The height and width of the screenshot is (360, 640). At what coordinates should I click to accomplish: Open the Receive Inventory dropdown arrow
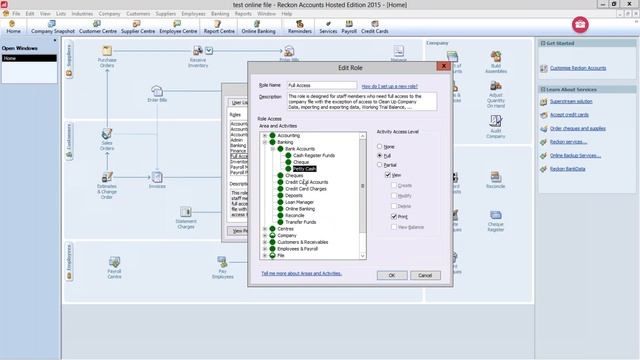tap(209, 51)
